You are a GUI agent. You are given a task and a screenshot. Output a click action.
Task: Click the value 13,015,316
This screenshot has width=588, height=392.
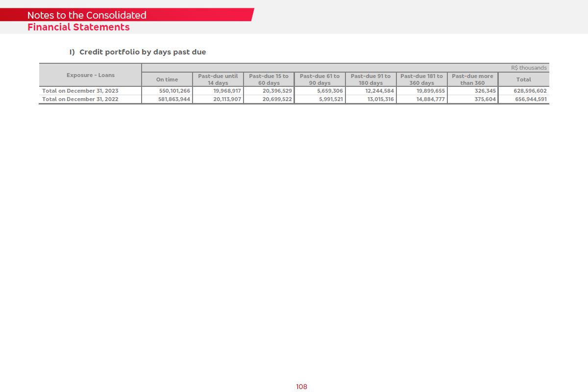(x=381, y=99)
